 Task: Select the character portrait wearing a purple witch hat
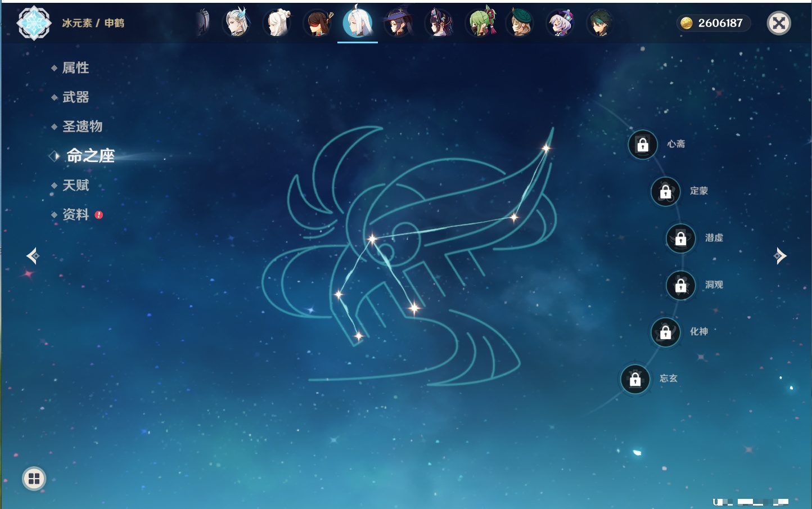399,23
